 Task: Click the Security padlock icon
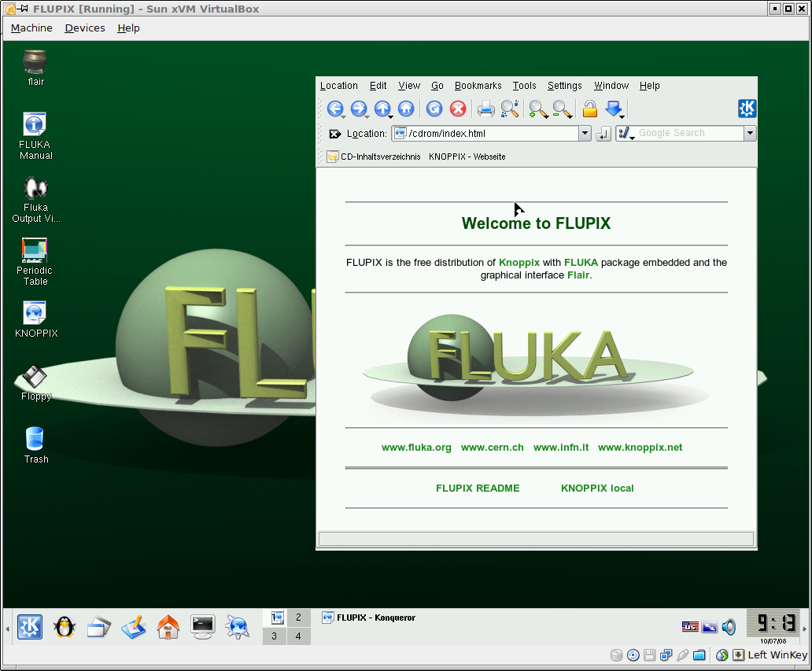(x=590, y=109)
